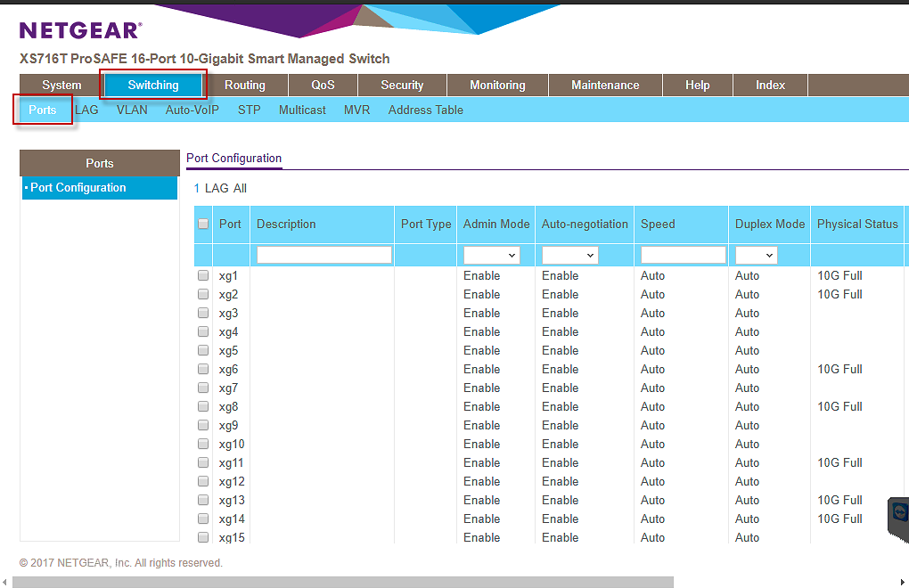Check the xg14 port checkbox
The width and height of the screenshot is (909, 588).
[x=203, y=519]
